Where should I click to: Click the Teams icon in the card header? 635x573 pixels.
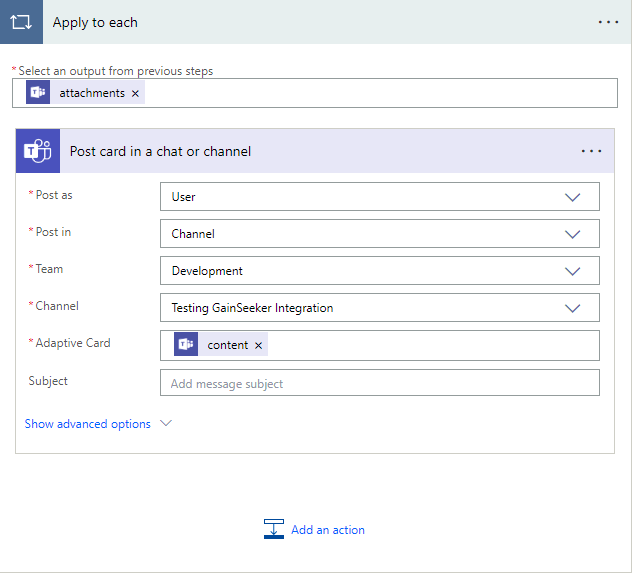(38, 152)
